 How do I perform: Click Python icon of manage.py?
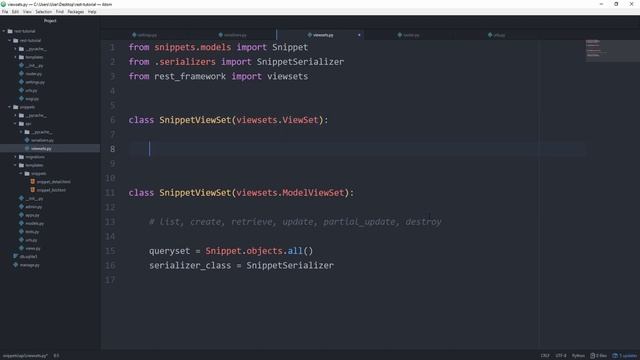coord(16,265)
